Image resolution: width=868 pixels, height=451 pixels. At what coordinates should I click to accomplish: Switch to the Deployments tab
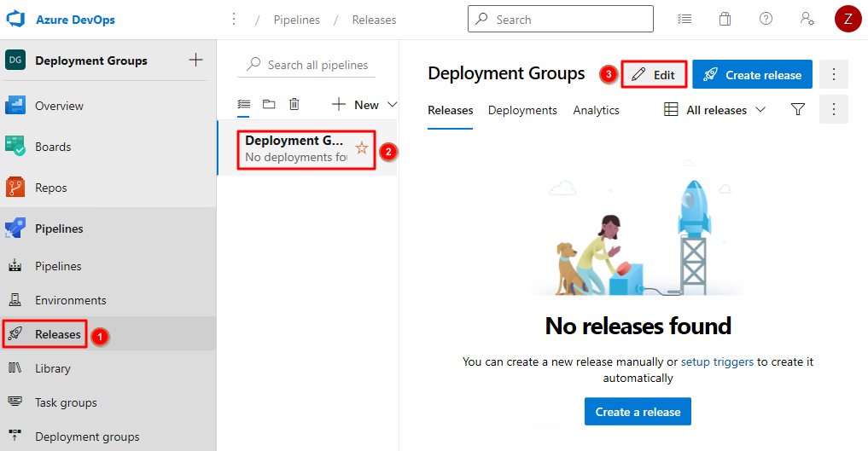[522, 111]
